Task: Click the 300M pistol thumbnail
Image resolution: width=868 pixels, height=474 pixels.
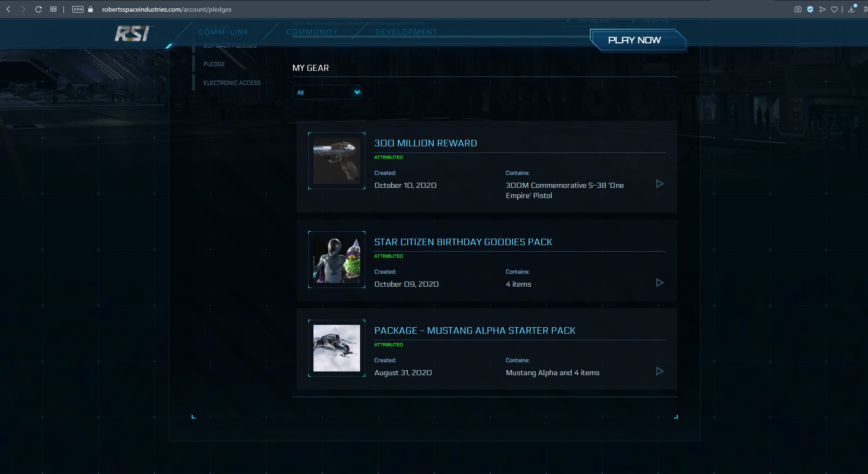Action: pos(337,161)
